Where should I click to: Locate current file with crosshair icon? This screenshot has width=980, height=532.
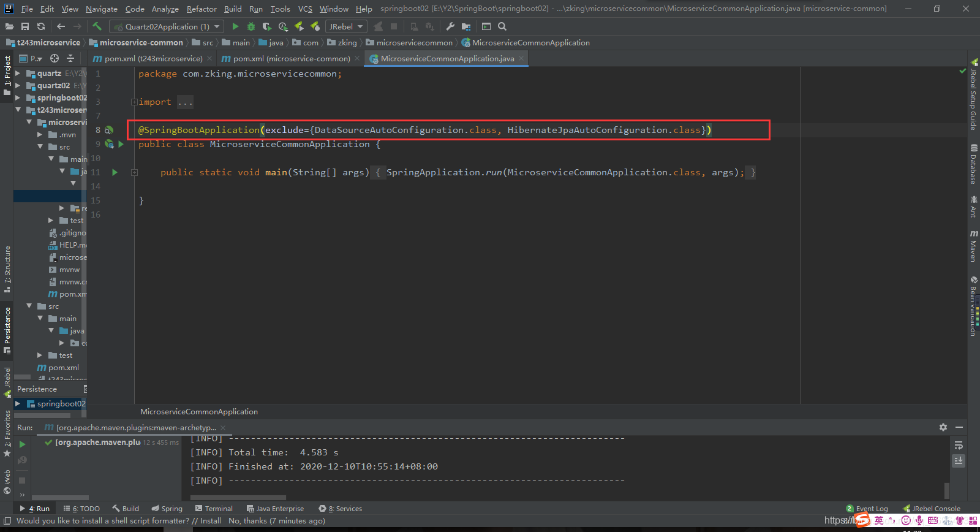click(55, 58)
